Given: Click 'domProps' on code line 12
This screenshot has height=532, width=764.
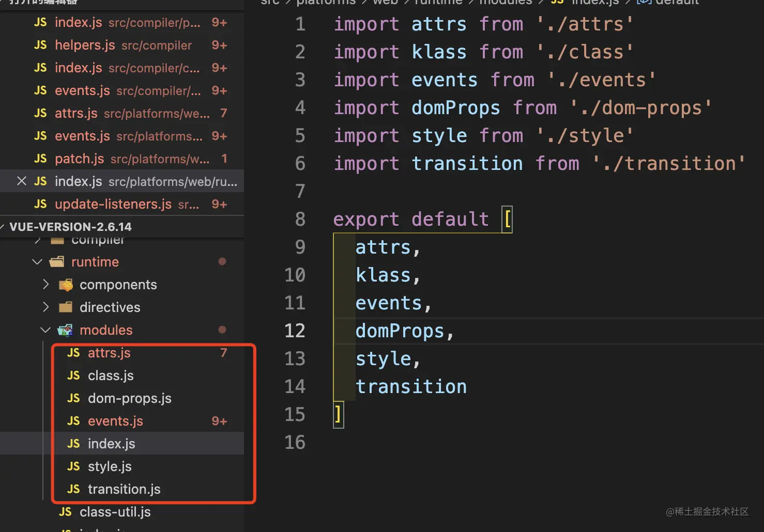Looking at the screenshot, I should (x=400, y=331).
